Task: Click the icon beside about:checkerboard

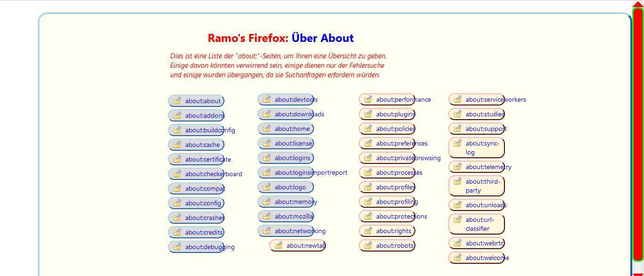Action: [177, 174]
